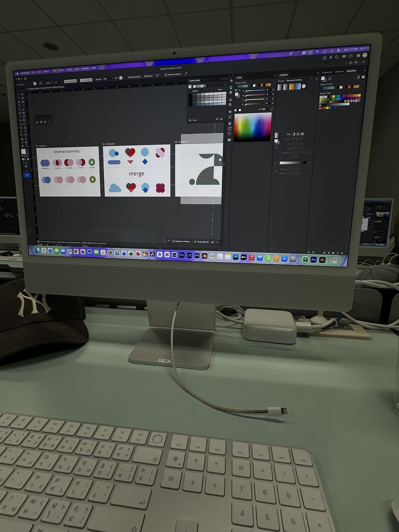399x532 pixels.
Task: Adjust the Magenta (M) slider
Action: click(255, 94)
